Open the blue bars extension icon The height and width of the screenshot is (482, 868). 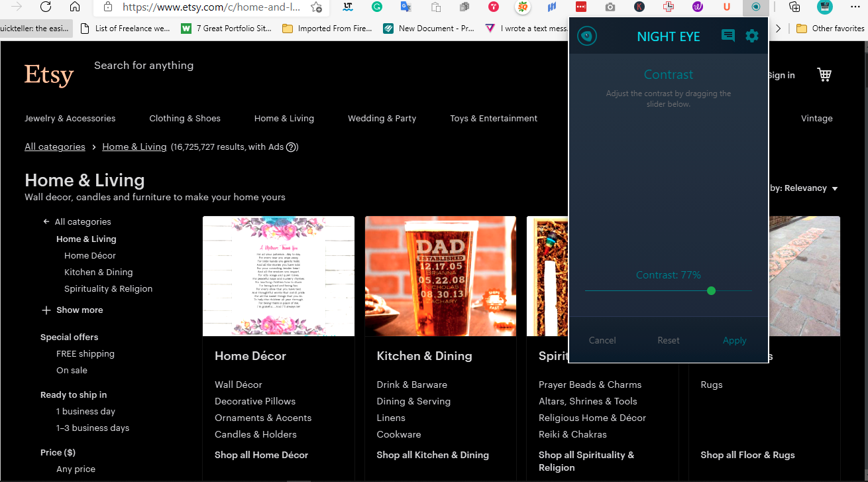click(552, 7)
